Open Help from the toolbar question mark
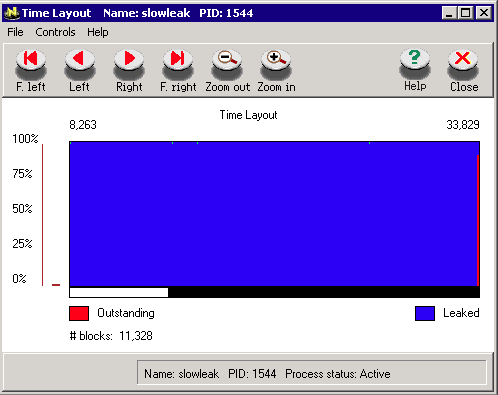The height and width of the screenshot is (395, 498). (415, 70)
